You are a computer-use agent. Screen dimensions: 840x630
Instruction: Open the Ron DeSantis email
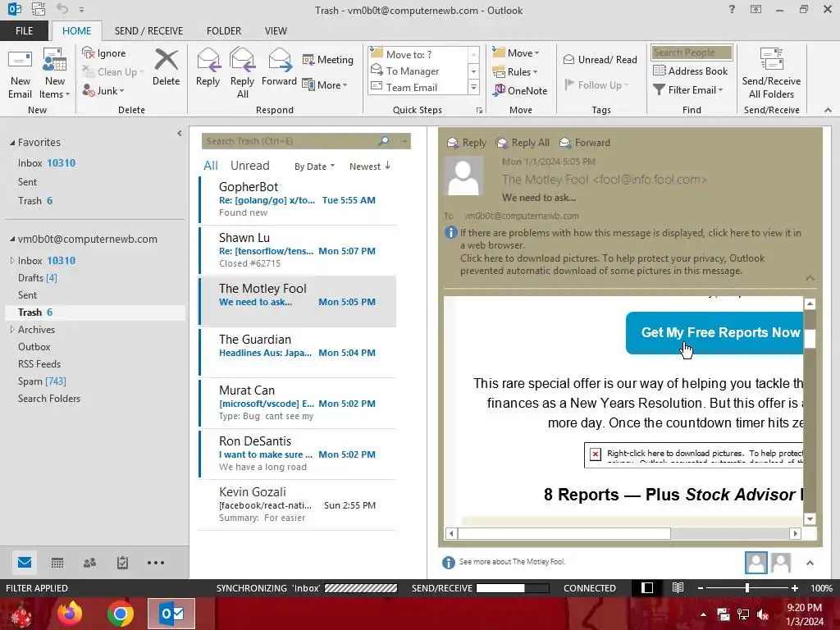[297, 454]
